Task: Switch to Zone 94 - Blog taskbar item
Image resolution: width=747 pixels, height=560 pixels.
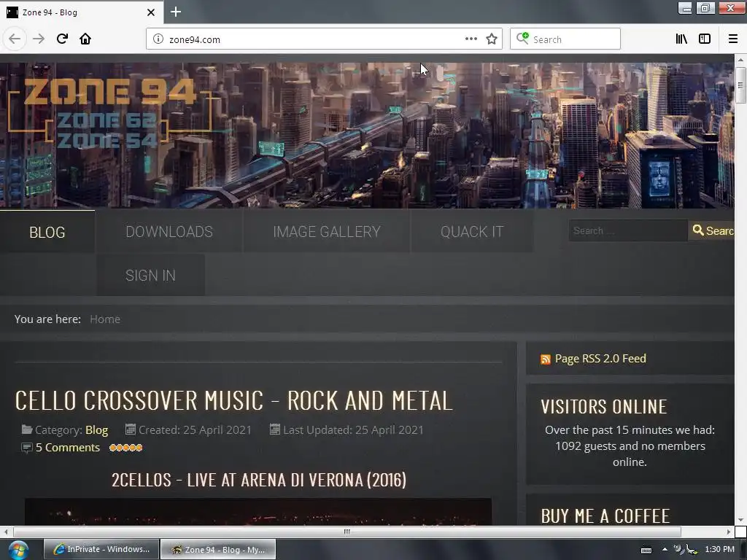Action: (217, 549)
